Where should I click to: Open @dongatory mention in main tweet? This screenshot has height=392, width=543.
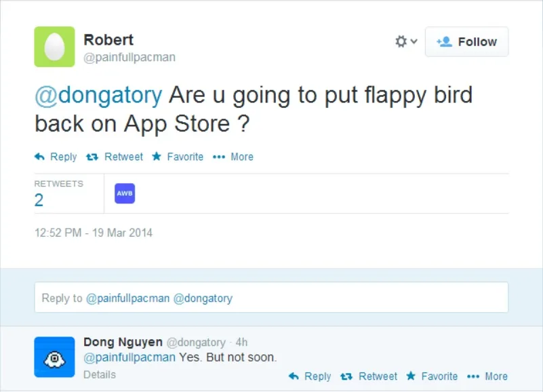(98, 95)
